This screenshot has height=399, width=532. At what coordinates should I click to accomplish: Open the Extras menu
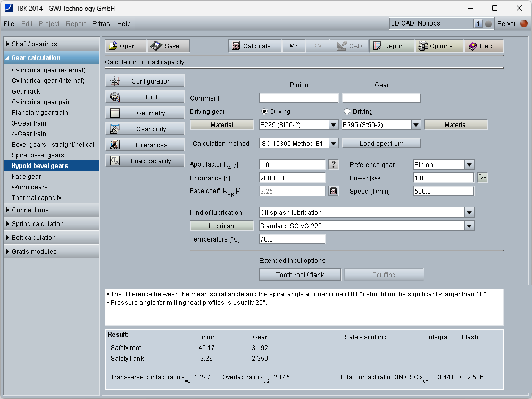point(101,24)
